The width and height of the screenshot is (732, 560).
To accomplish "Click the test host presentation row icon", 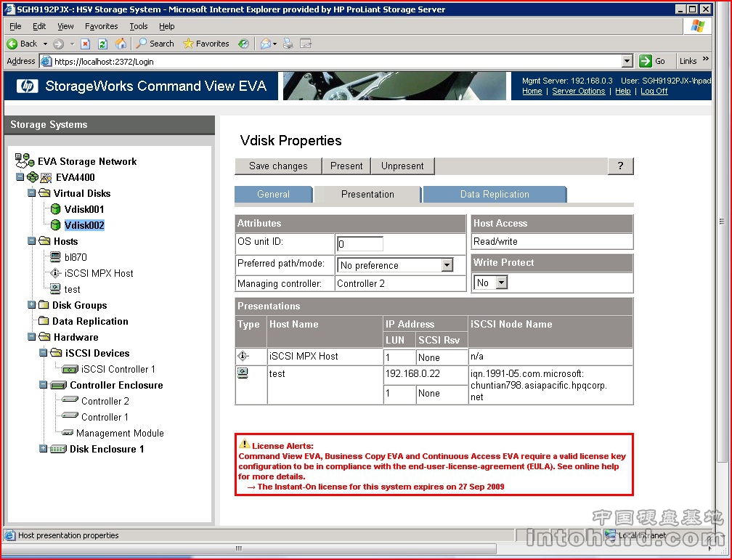I will click(x=243, y=373).
